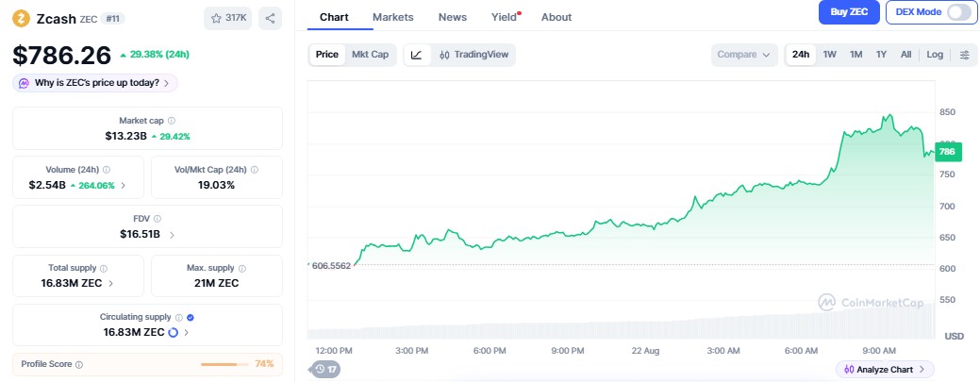Click the FDV info icon
The height and width of the screenshot is (382, 980).
(158, 219)
